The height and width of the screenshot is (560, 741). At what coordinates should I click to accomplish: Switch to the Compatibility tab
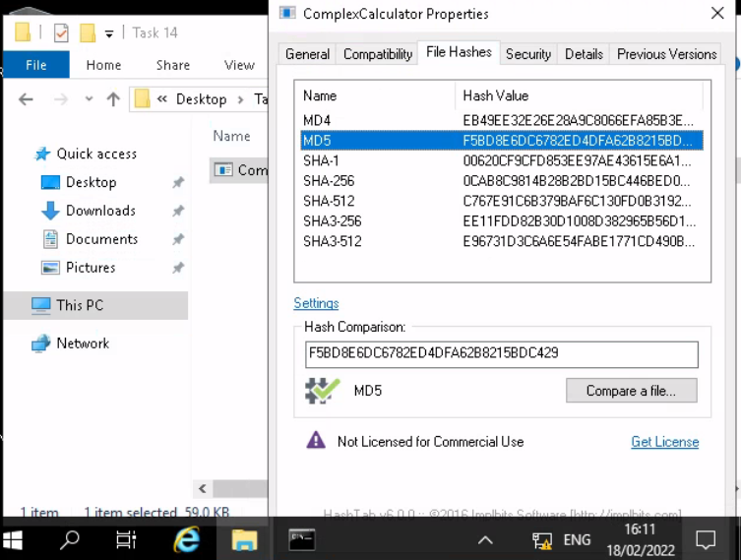pyautogui.click(x=377, y=54)
